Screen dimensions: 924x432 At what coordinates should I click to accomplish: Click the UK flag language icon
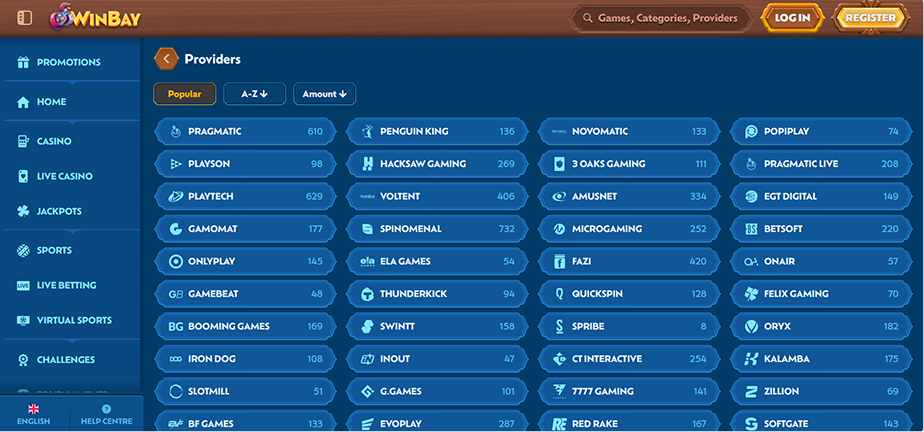pyautogui.click(x=34, y=409)
